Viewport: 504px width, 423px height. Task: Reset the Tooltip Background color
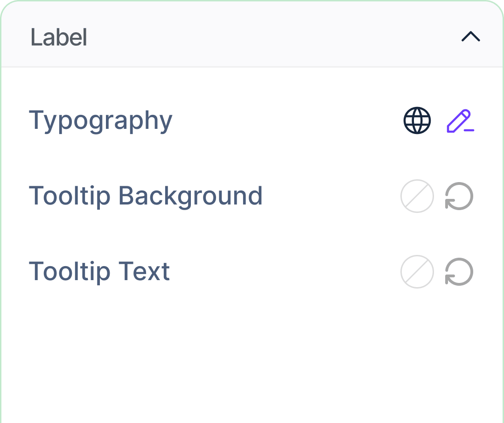click(459, 196)
